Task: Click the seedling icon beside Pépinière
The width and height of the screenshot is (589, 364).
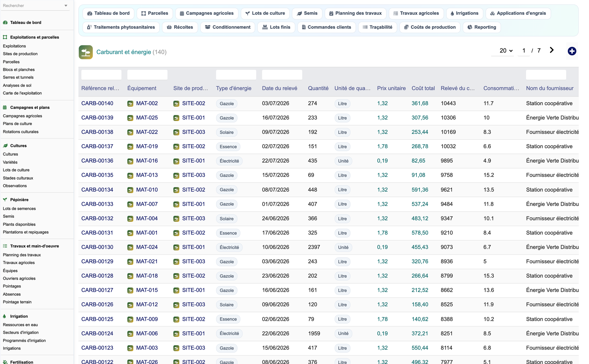Action: click(x=5, y=200)
